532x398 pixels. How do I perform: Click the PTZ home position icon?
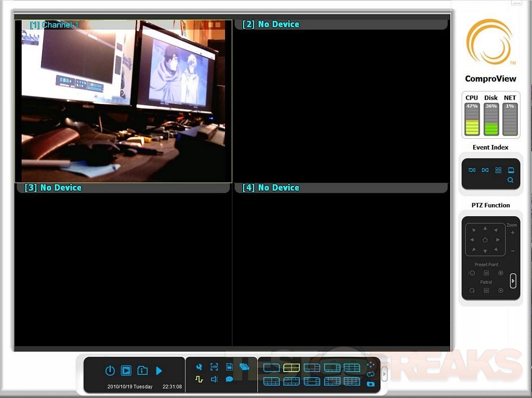485,240
